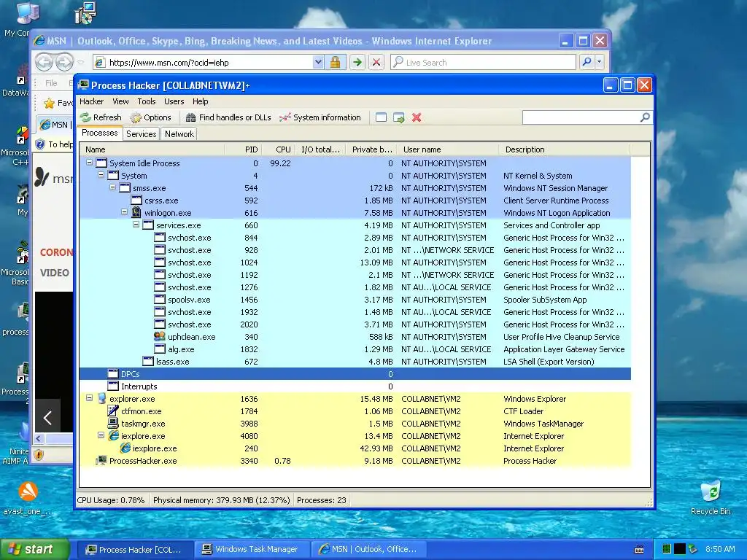
Task: Click the Internet Explorer address bar URL
Action: pos(169,63)
